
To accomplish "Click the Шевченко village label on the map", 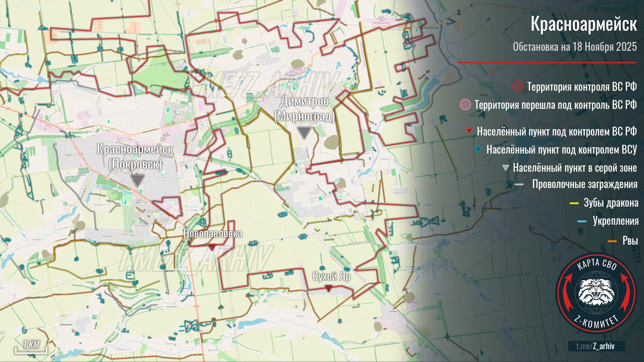I will (x=66, y=325).
